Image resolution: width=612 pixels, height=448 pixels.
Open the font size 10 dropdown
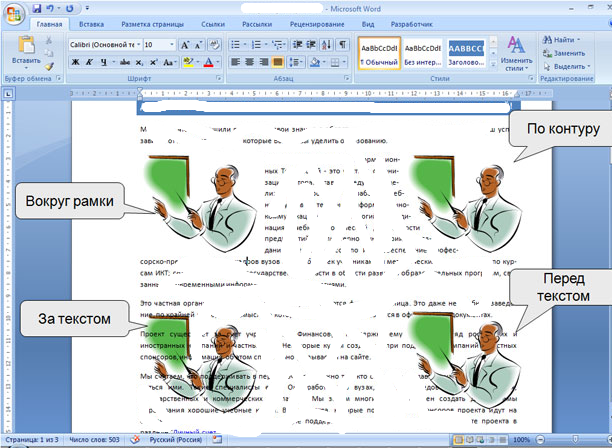(x=172, y=45)
